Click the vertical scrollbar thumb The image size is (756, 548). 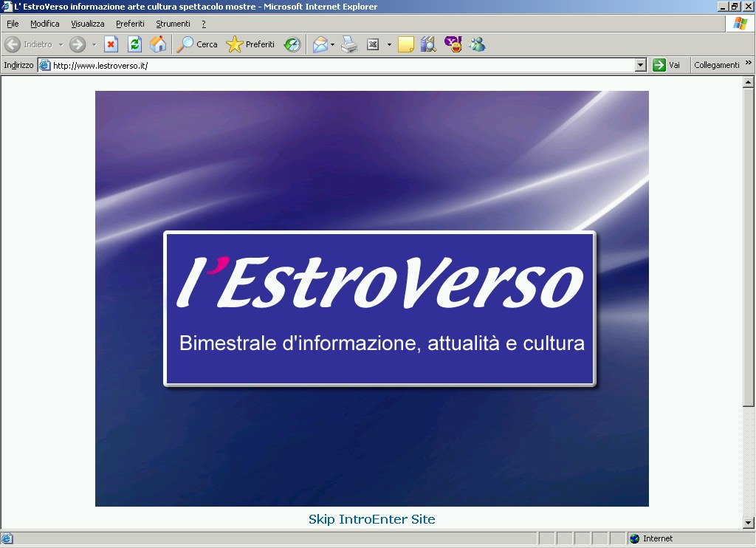[x=748, y=247]
